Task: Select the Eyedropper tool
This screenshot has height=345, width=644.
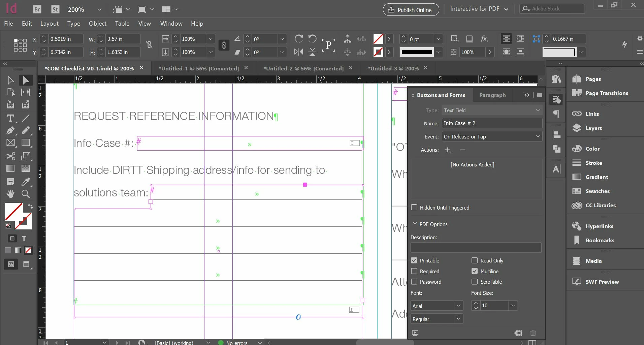Action: 26,182
